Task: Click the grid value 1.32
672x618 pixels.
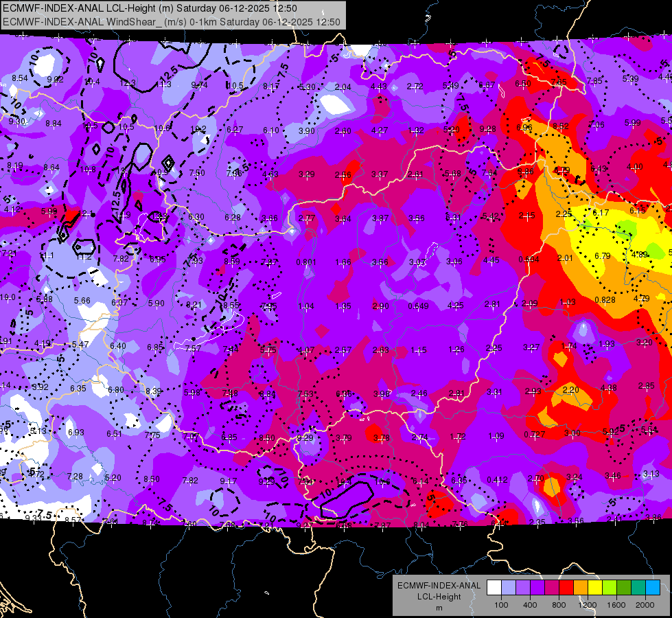Action: point(416,130)
